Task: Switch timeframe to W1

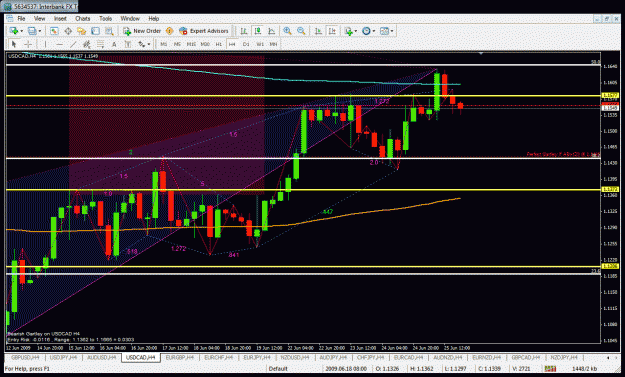Action: 260,44
